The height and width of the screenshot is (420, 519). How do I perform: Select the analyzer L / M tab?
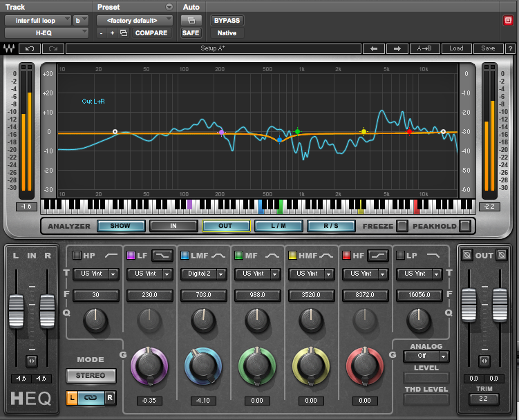coord(279,226)
